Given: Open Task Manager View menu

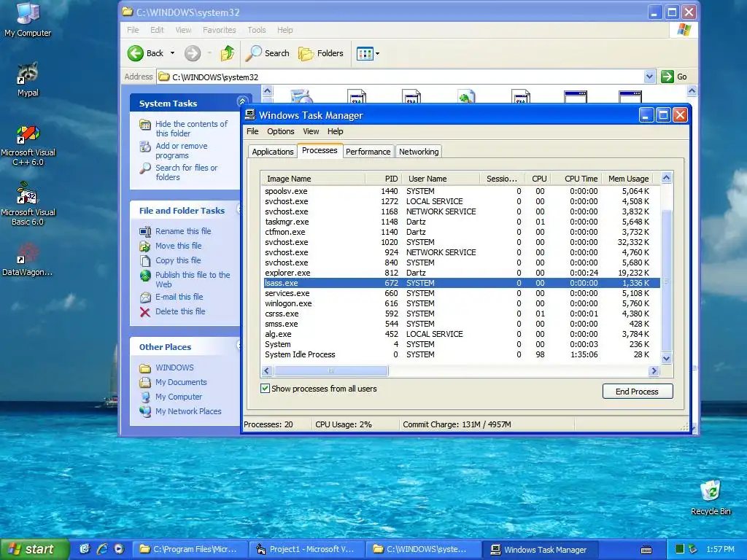Looking at the screenshot, I should (x=311, y=131).
